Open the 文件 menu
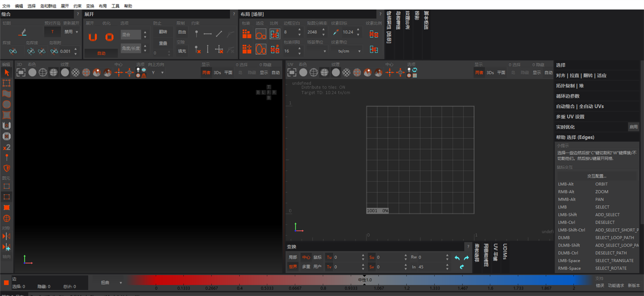Image resolution: width=644 pixels, height=296 pixels. pos(6,6)
